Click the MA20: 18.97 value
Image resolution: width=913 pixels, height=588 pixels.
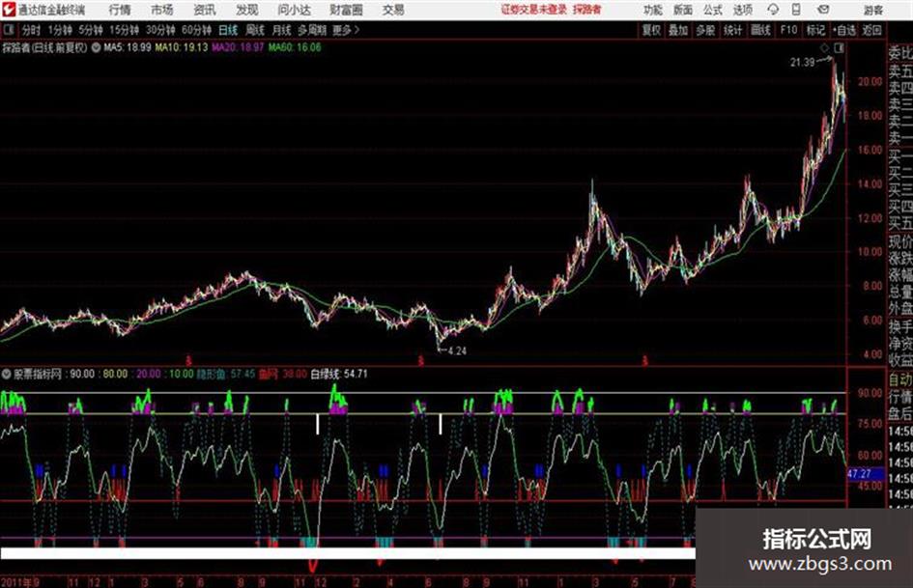238,47
